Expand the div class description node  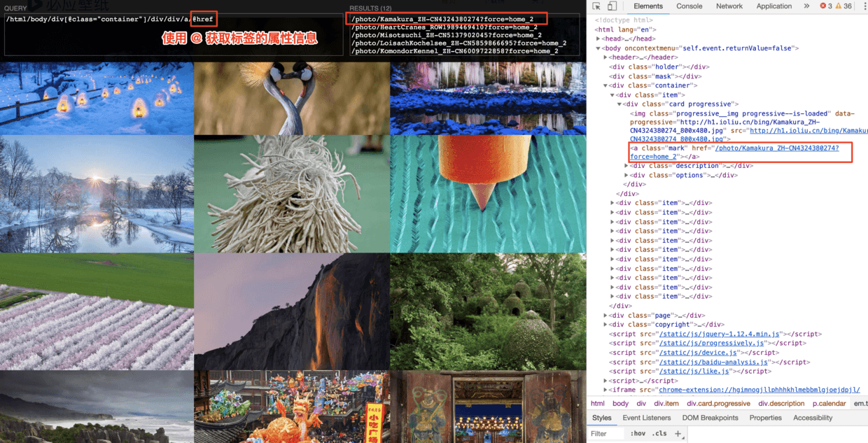tap(626, 166)
